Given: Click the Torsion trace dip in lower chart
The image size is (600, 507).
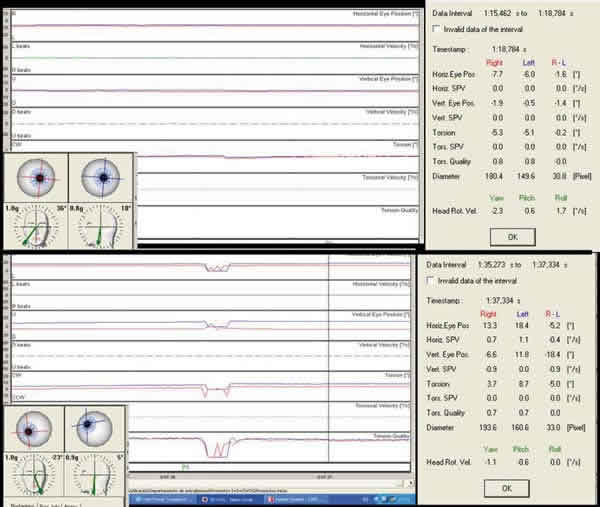Looking at the screenshot, I should tap(209, 392).
